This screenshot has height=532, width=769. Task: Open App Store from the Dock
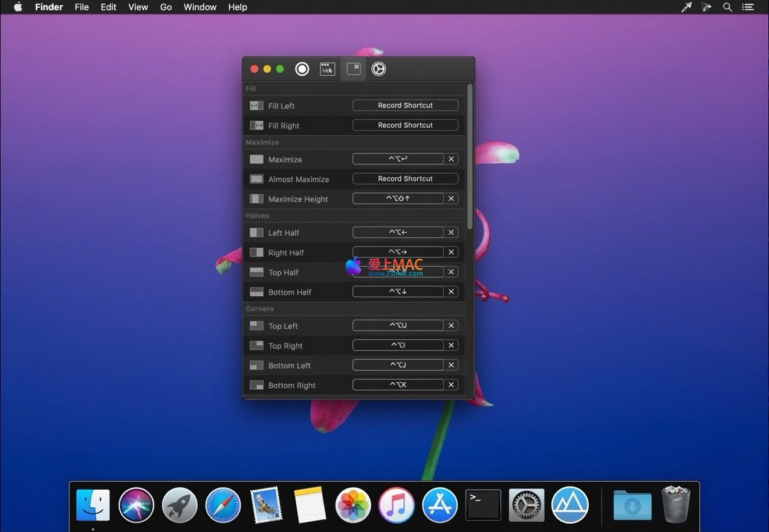(440, 505)
